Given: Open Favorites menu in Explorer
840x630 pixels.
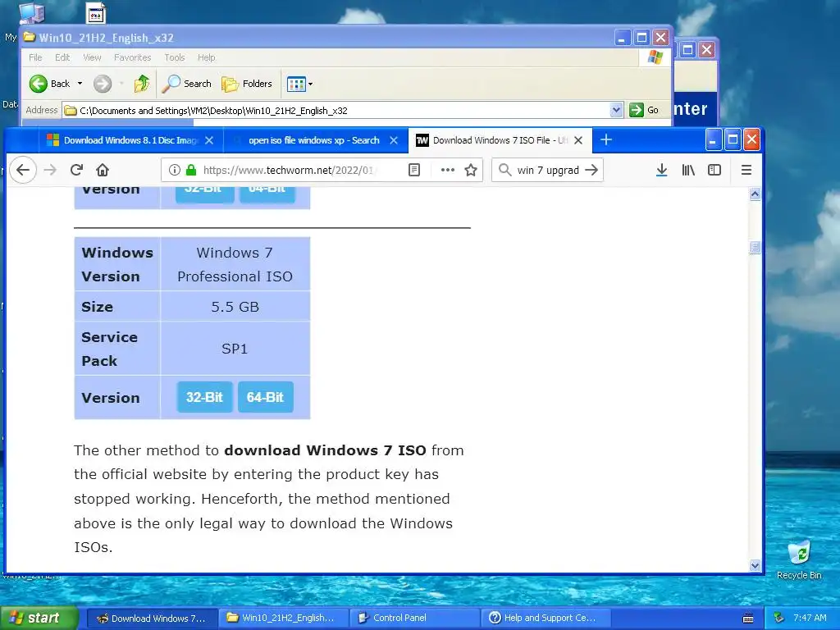Looking at the screenshot, I should coord(132,57).
